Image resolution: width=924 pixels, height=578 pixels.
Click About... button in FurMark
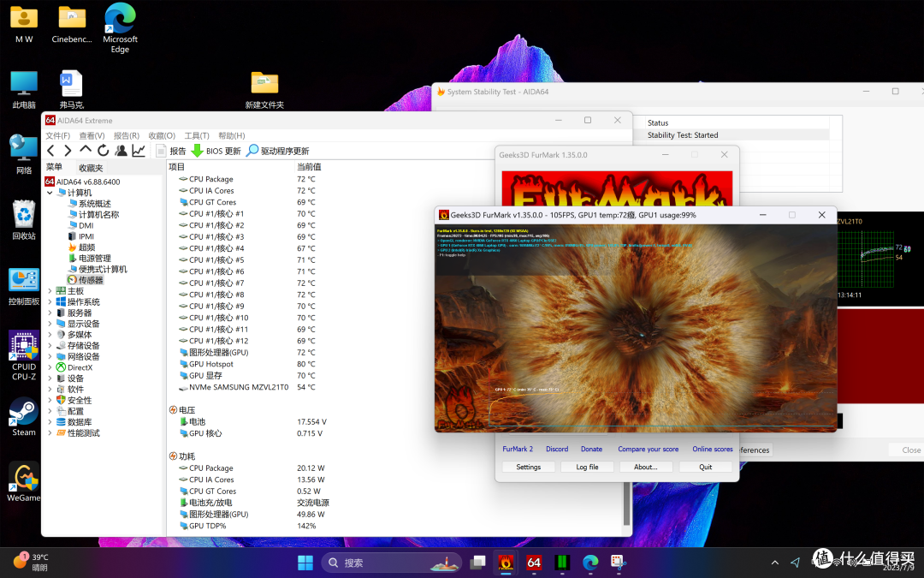tap(646, 467)
